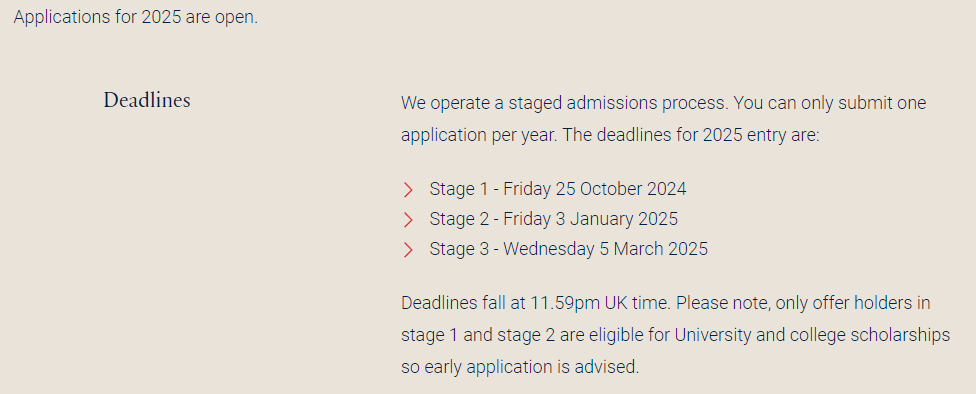
Task: Click the 'Friday 25 October 2024' date
Action: tap(594, 189)
